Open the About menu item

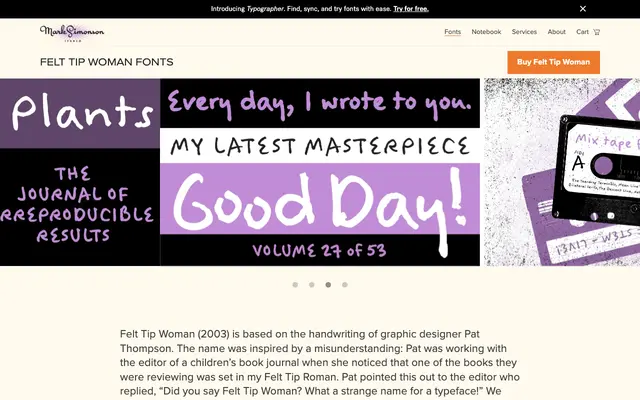pos(556,32)
